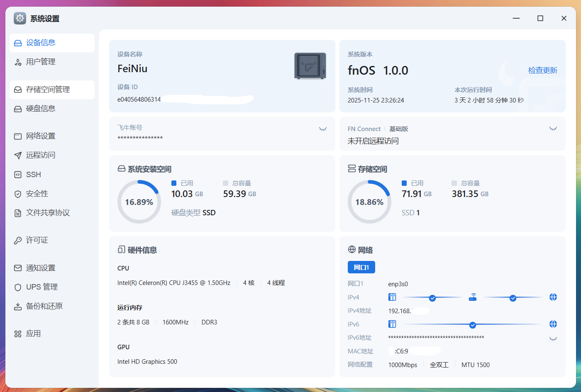
Task: Select the 网口1 network port tab
Action: click(x=361, y=268)
